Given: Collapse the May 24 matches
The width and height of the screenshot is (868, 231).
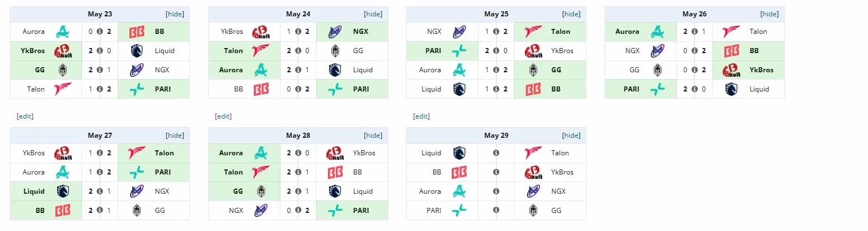Looking at the screenshot, I should (x=373, y=14).
